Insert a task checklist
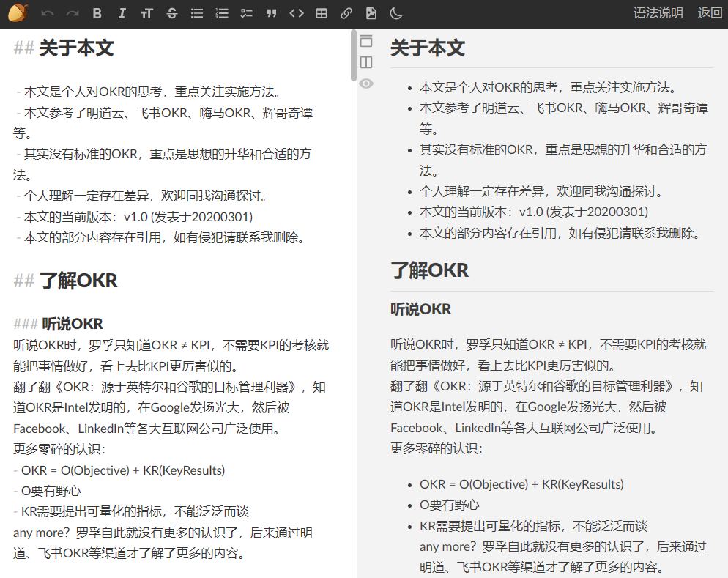This screenshot has width=728, height=578. click(x=246, y=12)
